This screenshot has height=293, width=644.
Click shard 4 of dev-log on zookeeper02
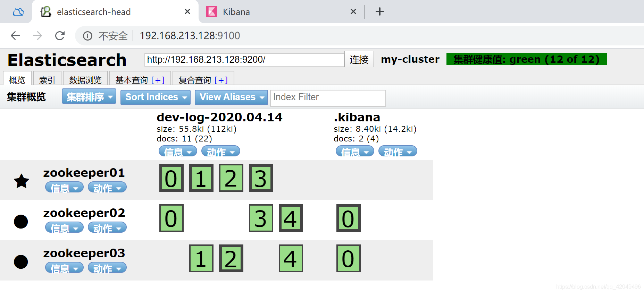coord(291,218)
